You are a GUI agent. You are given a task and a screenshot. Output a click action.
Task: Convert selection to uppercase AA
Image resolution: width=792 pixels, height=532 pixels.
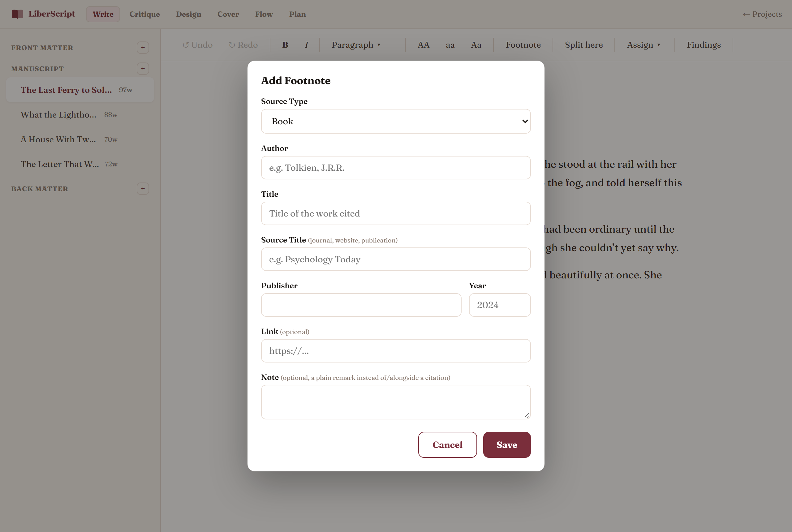[x=424, y=45]
